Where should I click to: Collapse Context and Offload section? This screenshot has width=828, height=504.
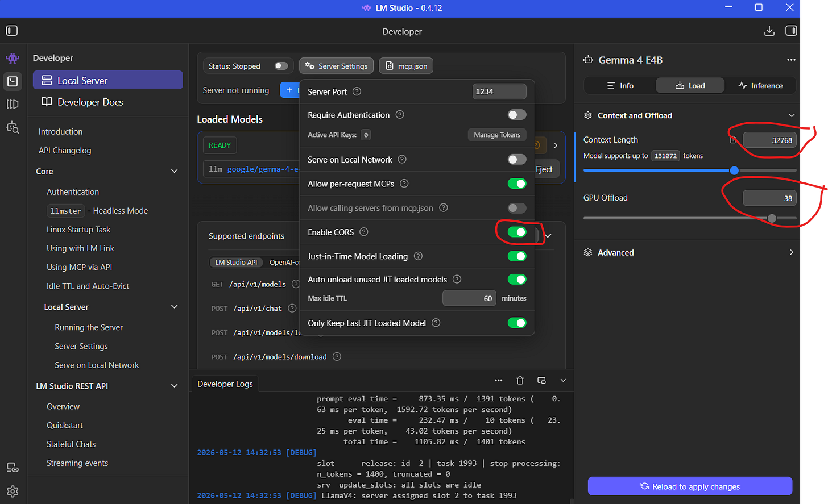[x=792, y=115]
